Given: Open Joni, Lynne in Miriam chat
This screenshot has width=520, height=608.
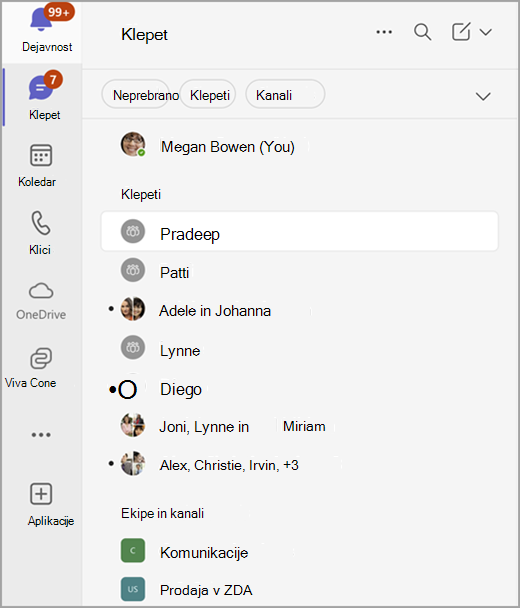Looking at the screenshot, I should tap(299, 426).
